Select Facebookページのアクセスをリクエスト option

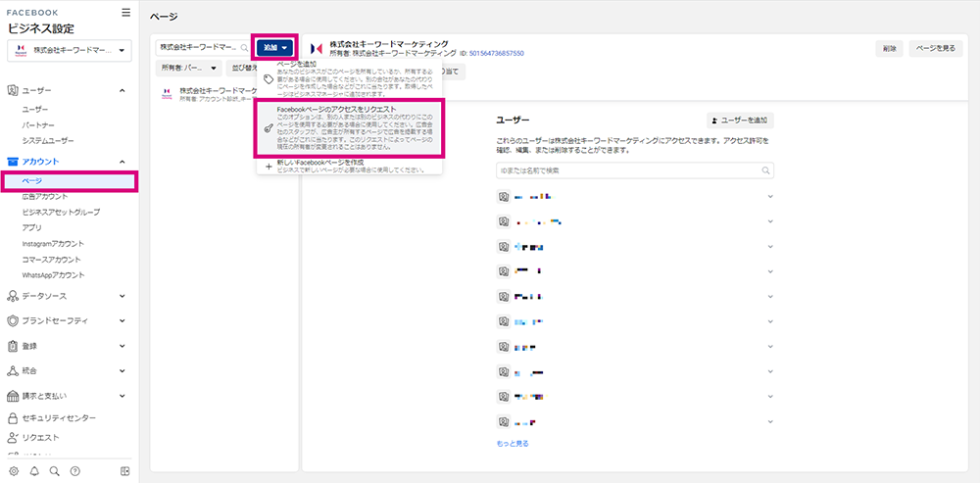[350, 128]
